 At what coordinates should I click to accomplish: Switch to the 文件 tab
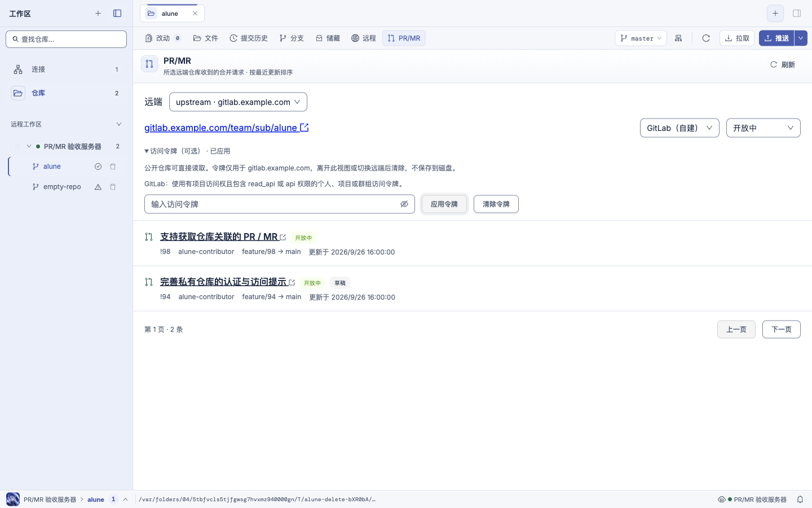pos(206,38)
